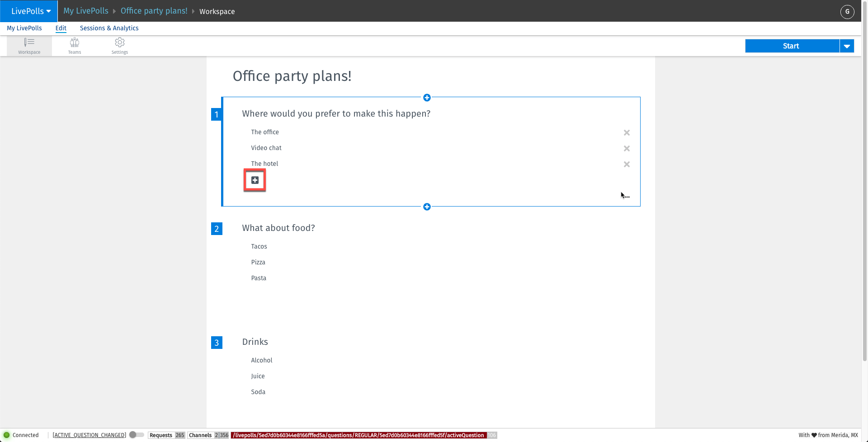Open the Workspace toolbar view
The image size is (868, 442).
[x=29, y=46]
